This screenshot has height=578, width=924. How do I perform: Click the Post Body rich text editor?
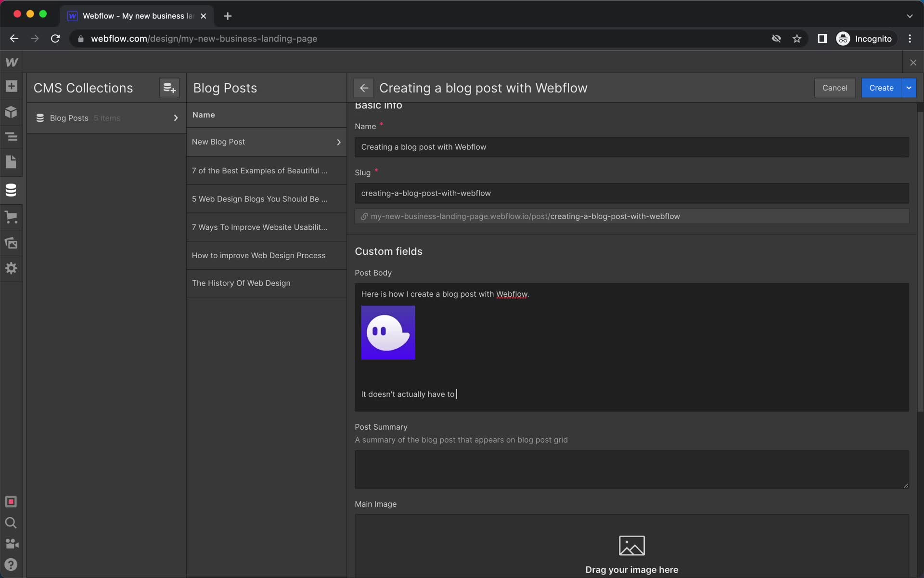pyautogui.click(x=631, y=347)
